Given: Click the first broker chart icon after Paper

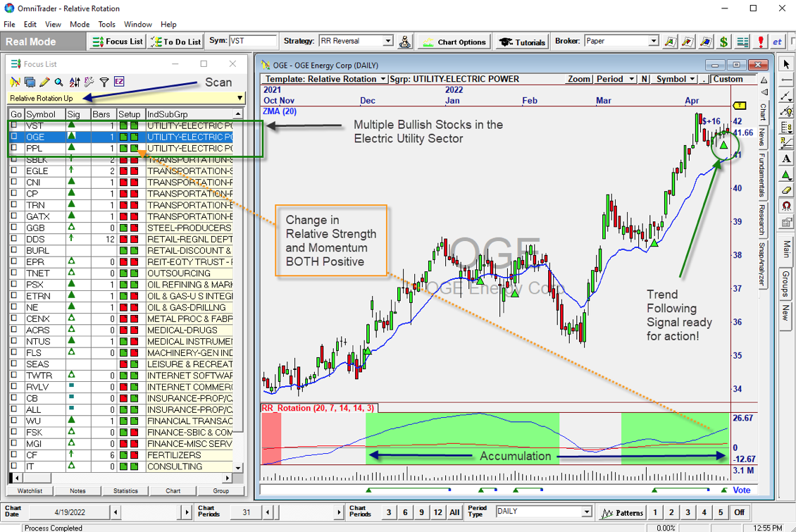Looking at the screenshot, I should [670, 42].
